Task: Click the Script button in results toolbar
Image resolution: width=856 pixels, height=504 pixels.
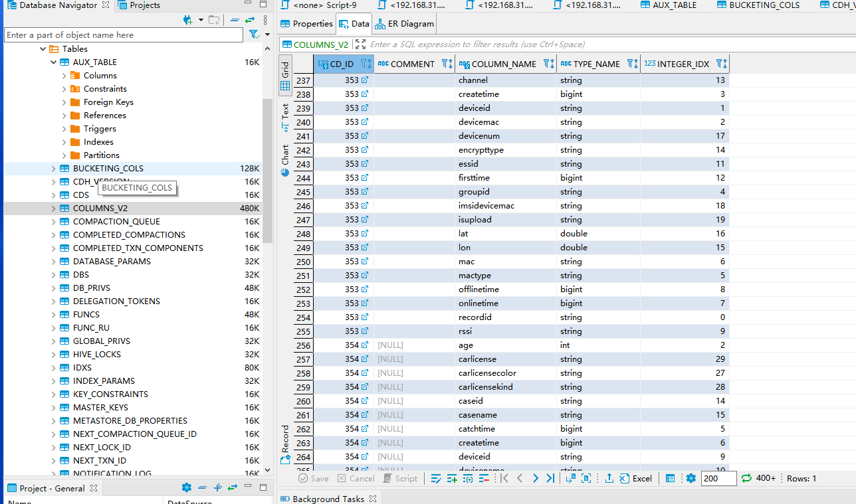Action: [400, 478]
